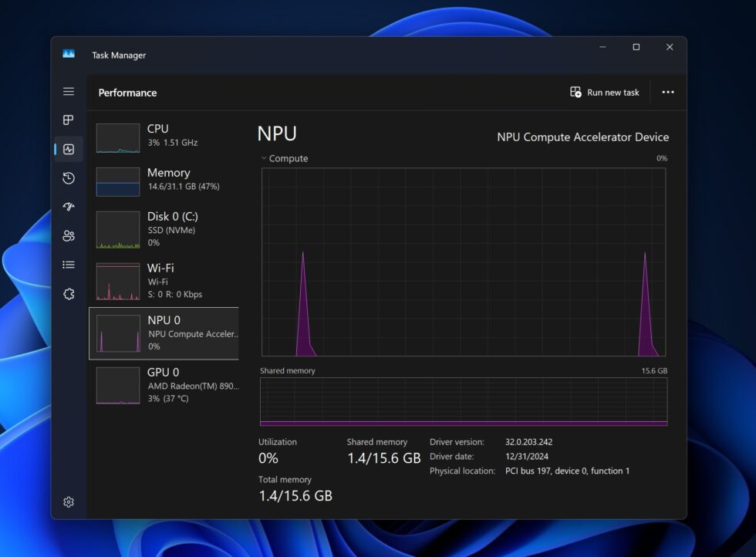Click the Performance page heading

(127, 92)
